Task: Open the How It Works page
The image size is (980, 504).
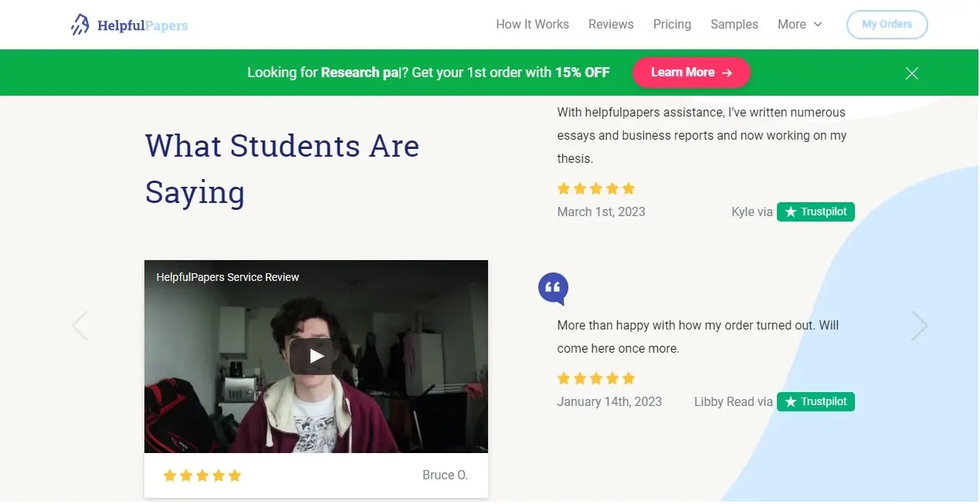Action: click(x=532, y=25)
